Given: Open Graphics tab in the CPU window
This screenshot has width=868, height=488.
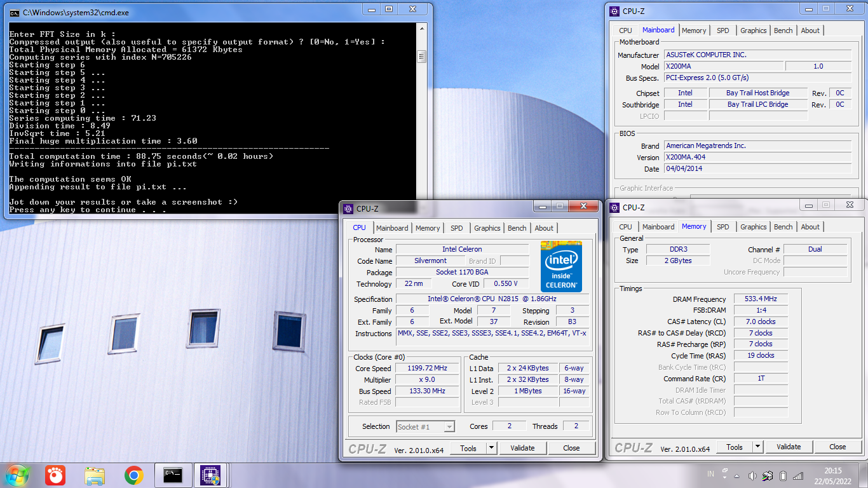Looking at the screenshot, I should pos(487,228).
